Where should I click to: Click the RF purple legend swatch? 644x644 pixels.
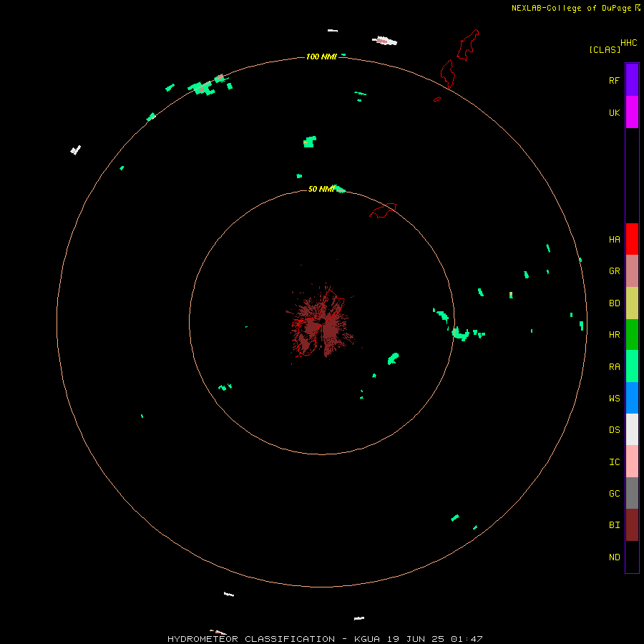click(632, 80)
